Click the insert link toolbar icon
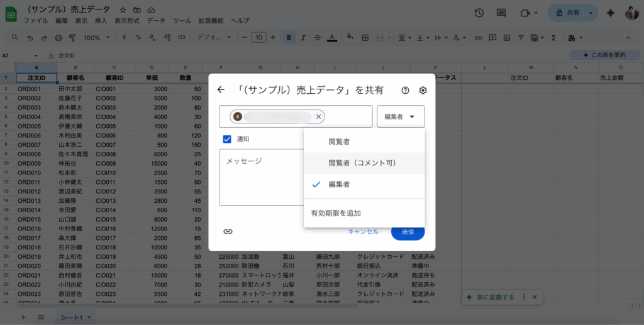The height and width of the screenshot is (325, 644). 478,37
